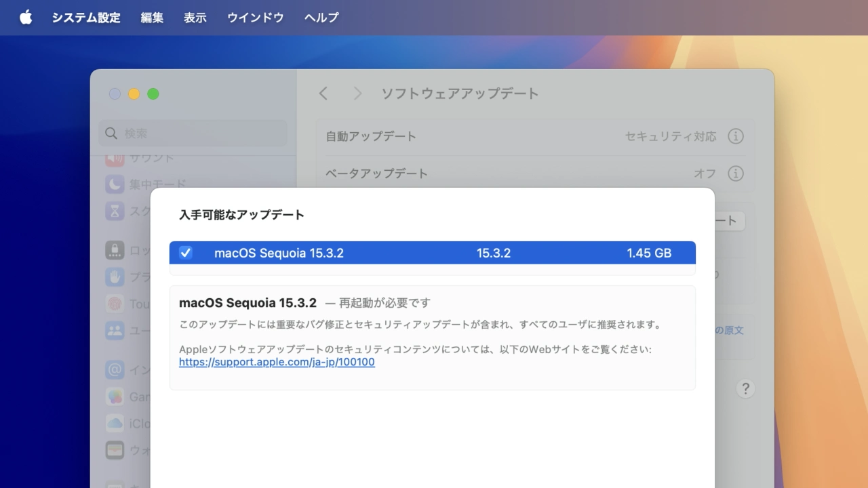Screen dimensions: 868x488
Task: Click the lock icon in the sidebar
Action: coord(115,250)
